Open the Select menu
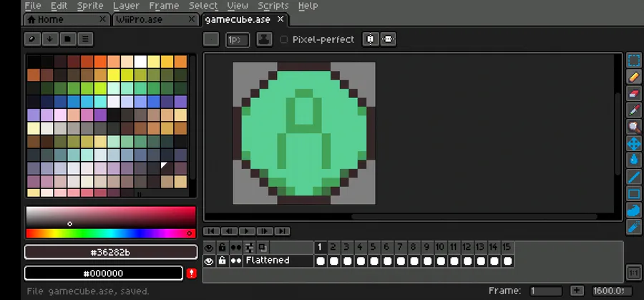Image resolution: width=644 pixels, height=300 pixels. pyautogui.click(x=203, y=6)
